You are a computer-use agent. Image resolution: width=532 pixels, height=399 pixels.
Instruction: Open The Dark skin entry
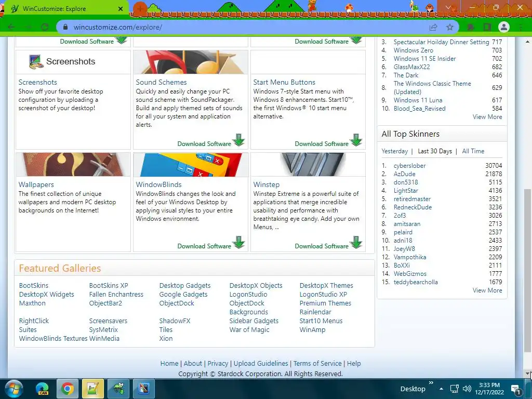tap(406, 75)
